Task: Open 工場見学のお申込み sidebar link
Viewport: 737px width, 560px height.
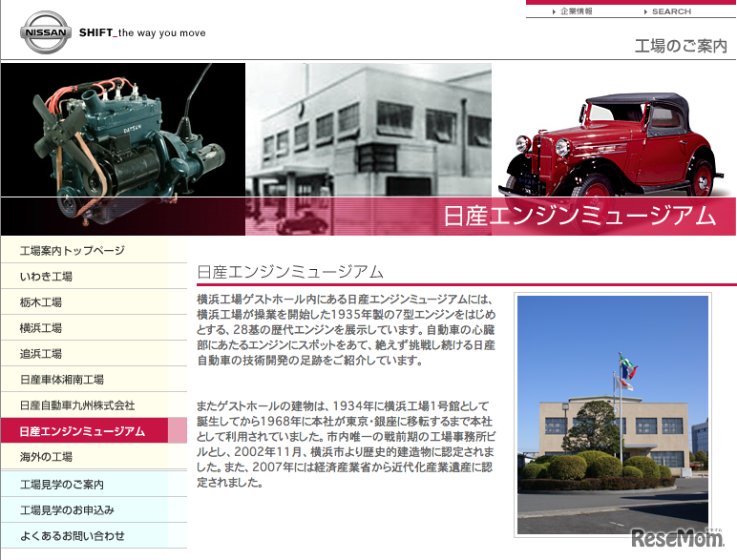Action: click(x=94, y=509)
